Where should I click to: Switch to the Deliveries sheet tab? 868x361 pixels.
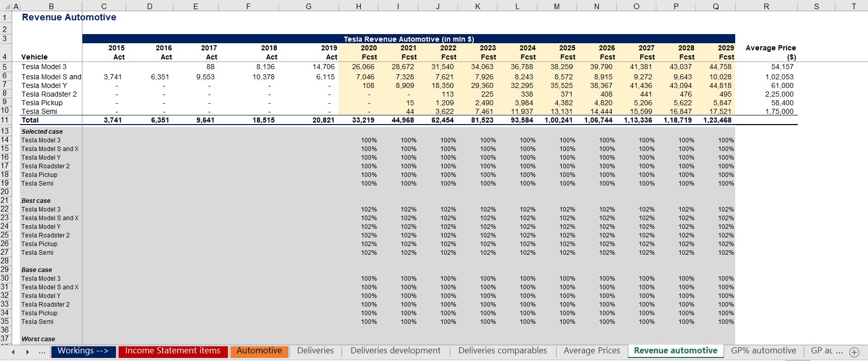(315, 351)
